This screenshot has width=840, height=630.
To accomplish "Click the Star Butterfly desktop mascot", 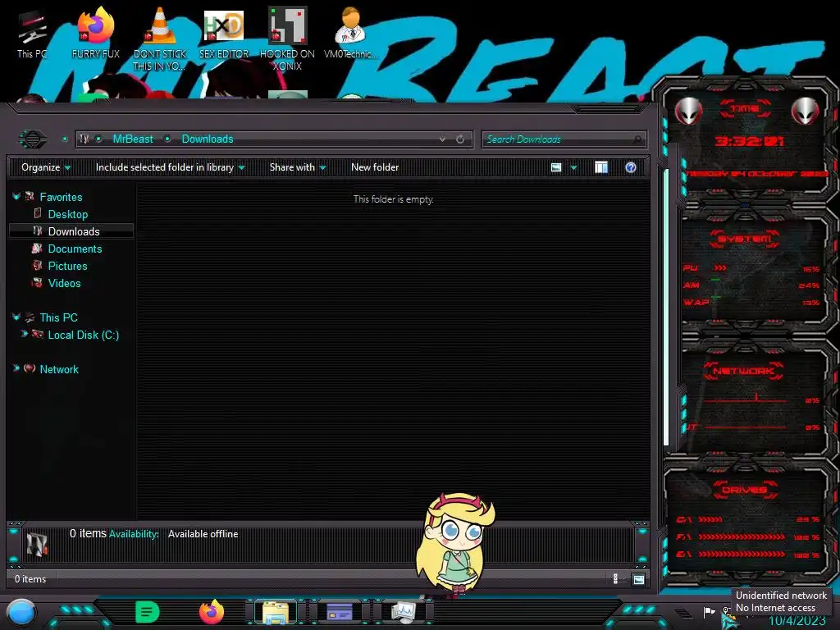I will [455, 544].
